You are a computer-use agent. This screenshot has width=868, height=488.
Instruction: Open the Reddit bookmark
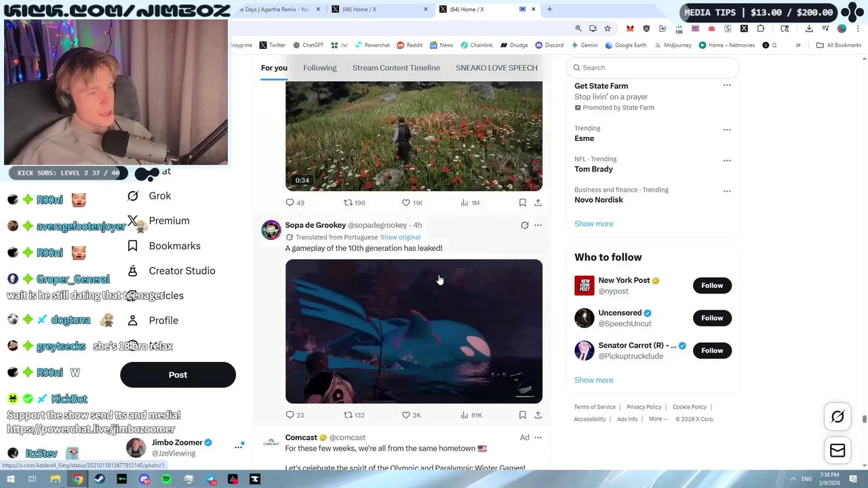410,45
